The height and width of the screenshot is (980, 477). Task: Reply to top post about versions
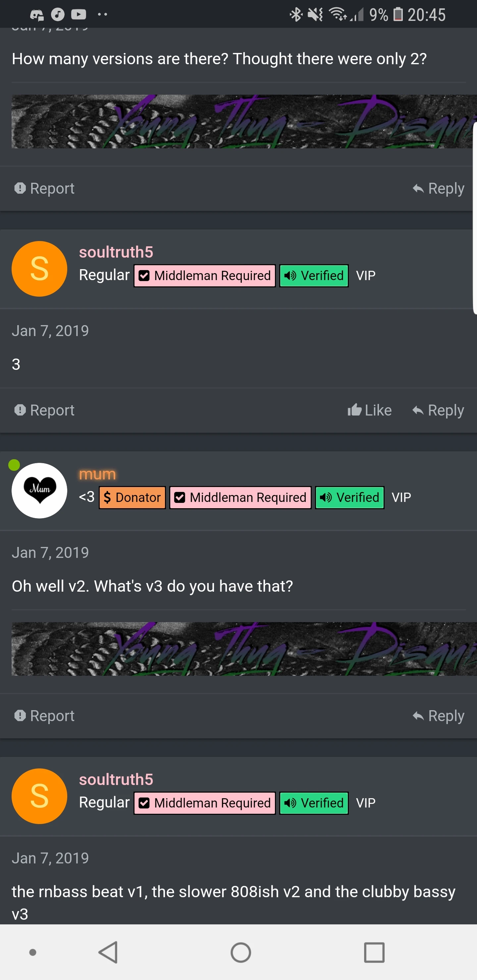tap(438, 188)
